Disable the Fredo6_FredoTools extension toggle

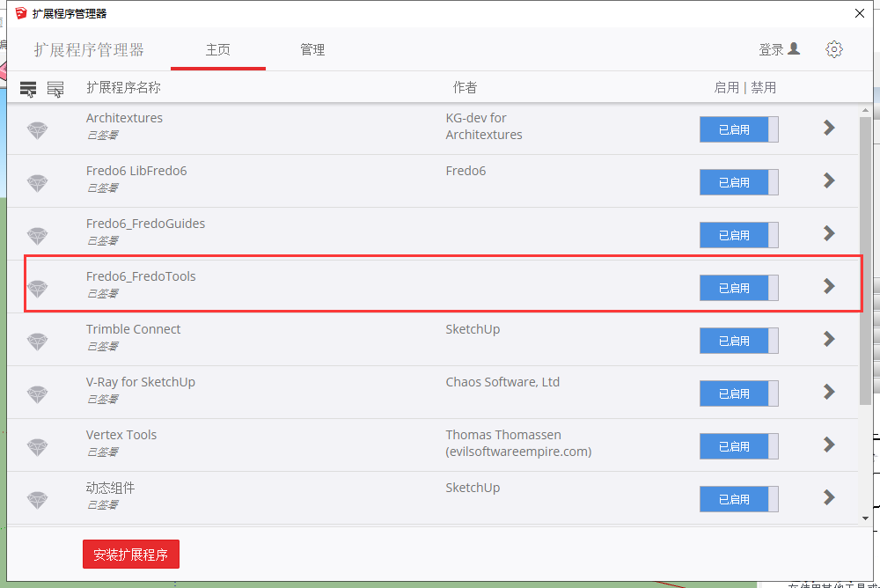tap(739, 288)
